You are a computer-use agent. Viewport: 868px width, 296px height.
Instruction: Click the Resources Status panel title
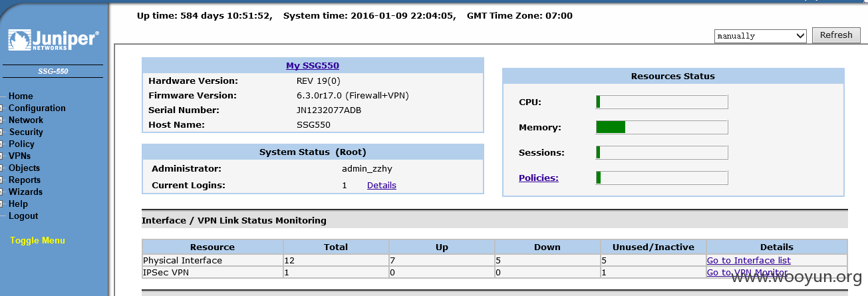pos(672,76)
